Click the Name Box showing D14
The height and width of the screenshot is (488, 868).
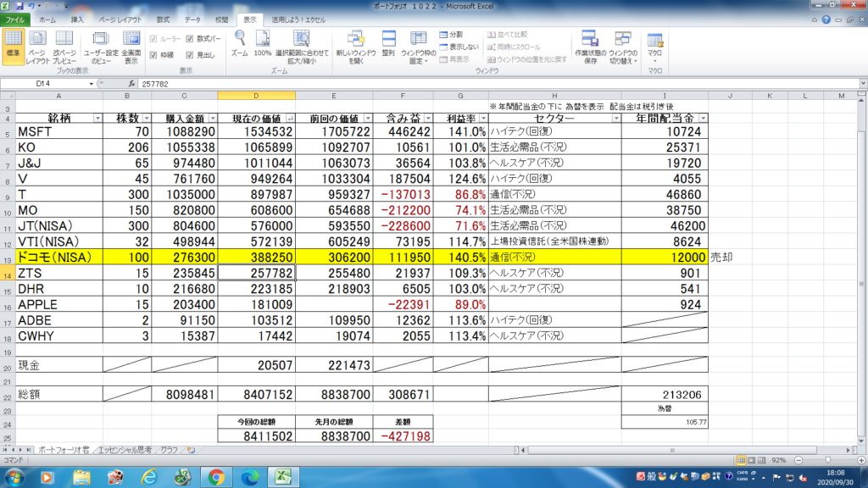pyautogui.click(x=44, y=84)
